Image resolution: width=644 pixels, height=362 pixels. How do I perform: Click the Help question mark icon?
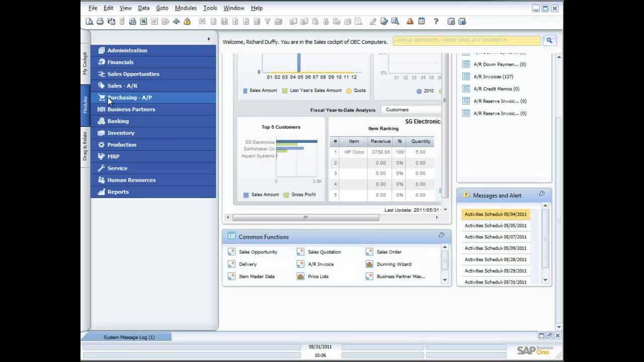click(436, 21)
